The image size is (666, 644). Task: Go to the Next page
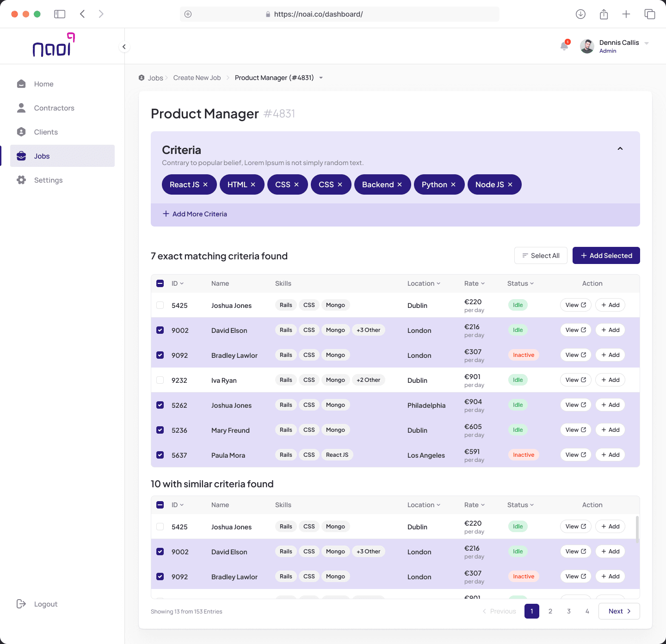[619, 611]
